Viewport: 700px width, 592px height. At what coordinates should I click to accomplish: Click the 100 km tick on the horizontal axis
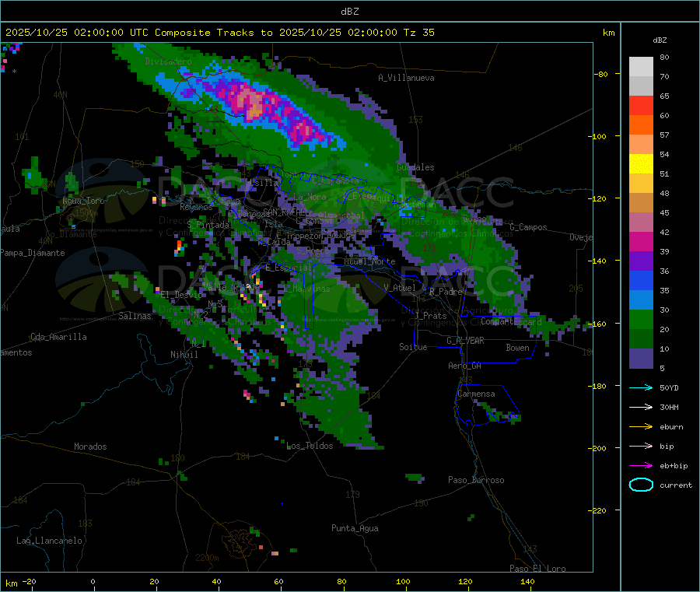click(403, 582)
